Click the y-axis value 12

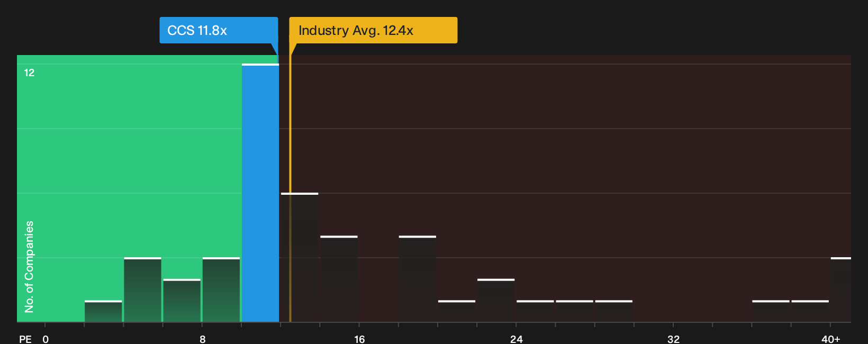pos(29,73)
